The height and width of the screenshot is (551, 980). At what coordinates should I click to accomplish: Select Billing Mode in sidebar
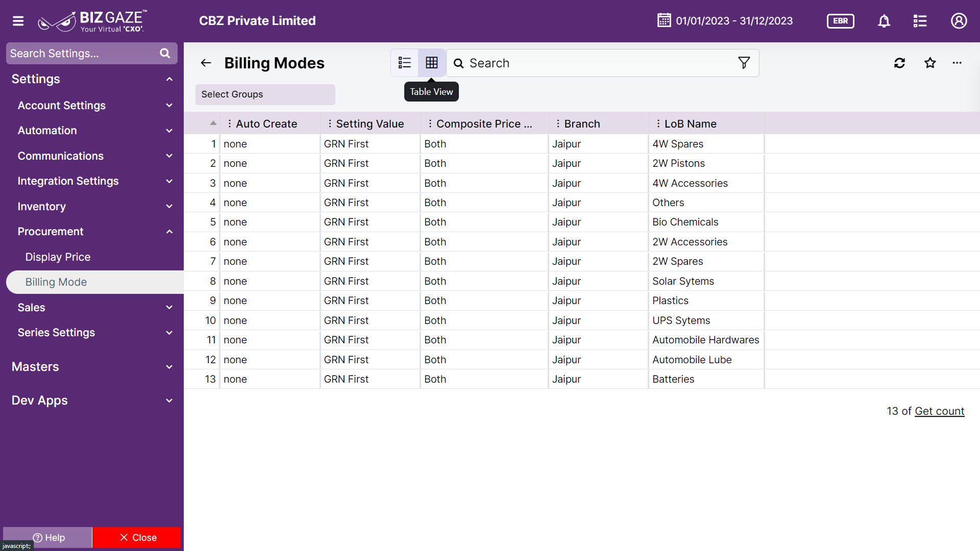click(x=95, y=282)
